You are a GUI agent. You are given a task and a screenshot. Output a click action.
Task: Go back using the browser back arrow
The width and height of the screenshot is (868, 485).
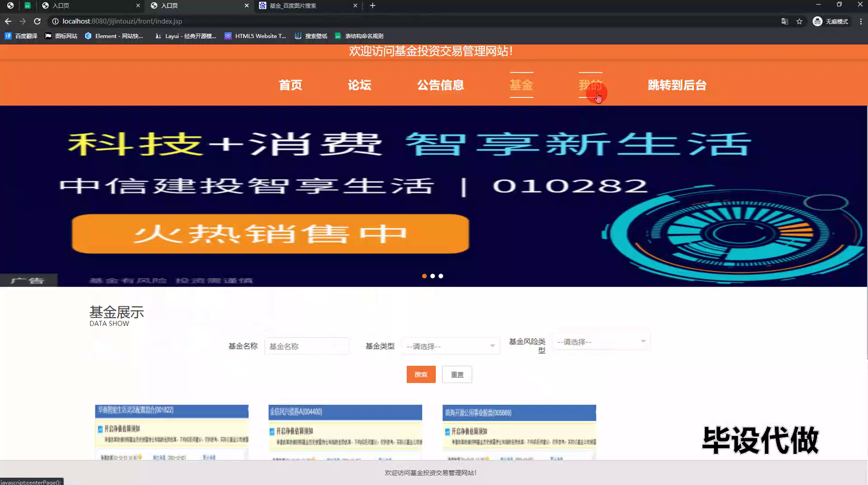pos(8,21)
